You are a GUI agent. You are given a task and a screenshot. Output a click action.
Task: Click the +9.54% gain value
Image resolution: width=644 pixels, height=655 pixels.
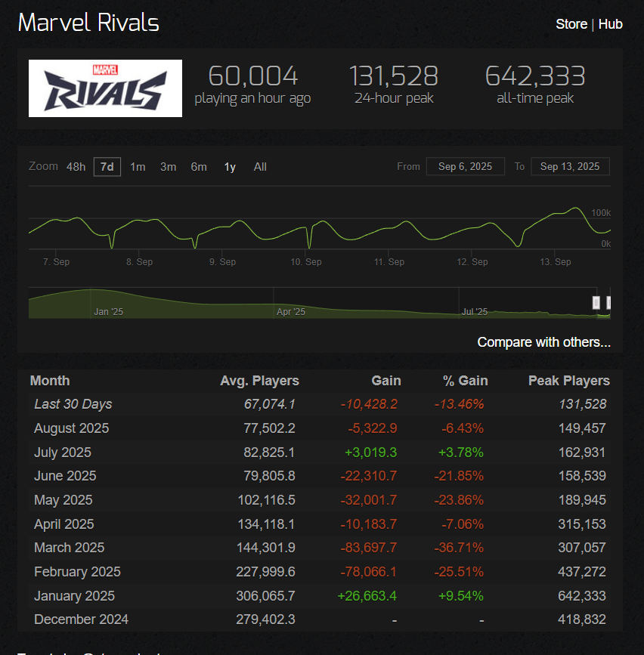pyautogui.click(x=460, y=596)
